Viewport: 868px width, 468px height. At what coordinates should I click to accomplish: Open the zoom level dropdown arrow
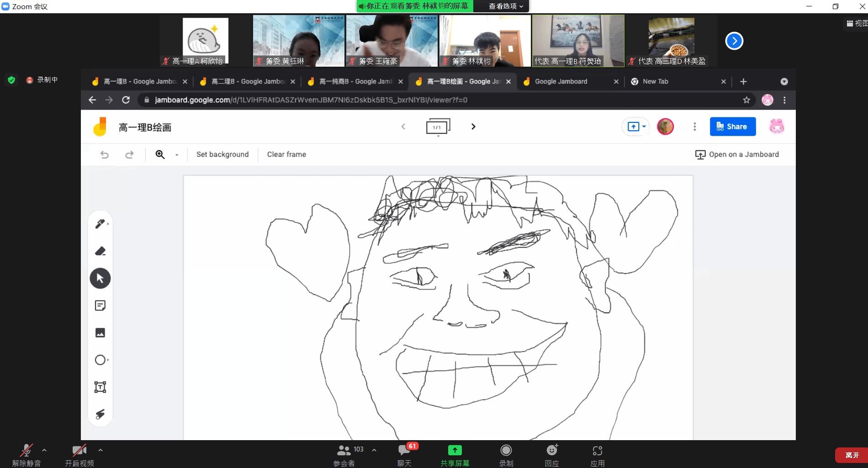(x=177, y=155)
